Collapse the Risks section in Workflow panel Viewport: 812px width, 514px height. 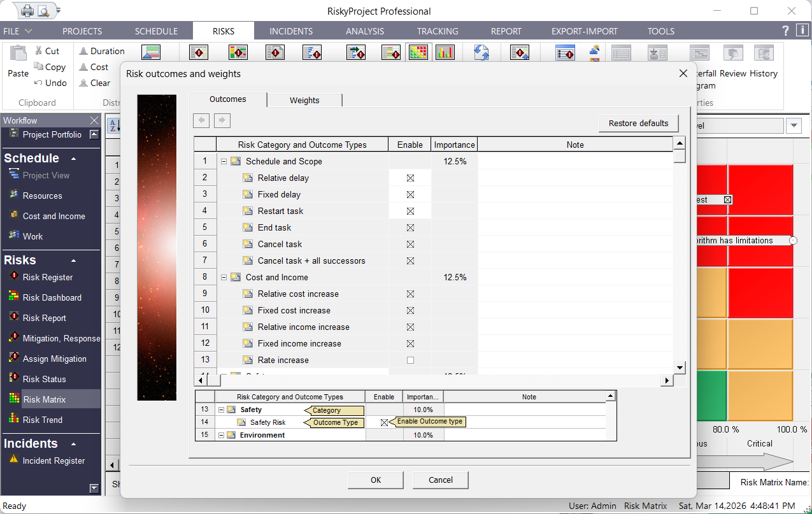(73, 261)
